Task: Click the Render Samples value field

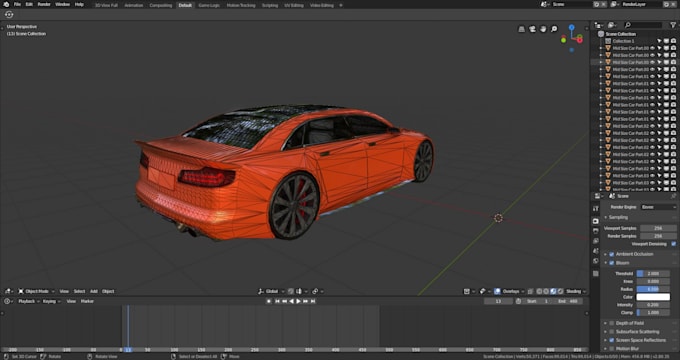Action: [x=658, y=236]
